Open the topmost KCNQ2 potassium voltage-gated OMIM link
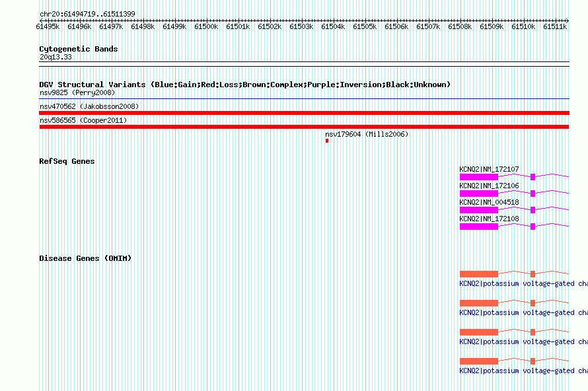 [x=523, y=284]
